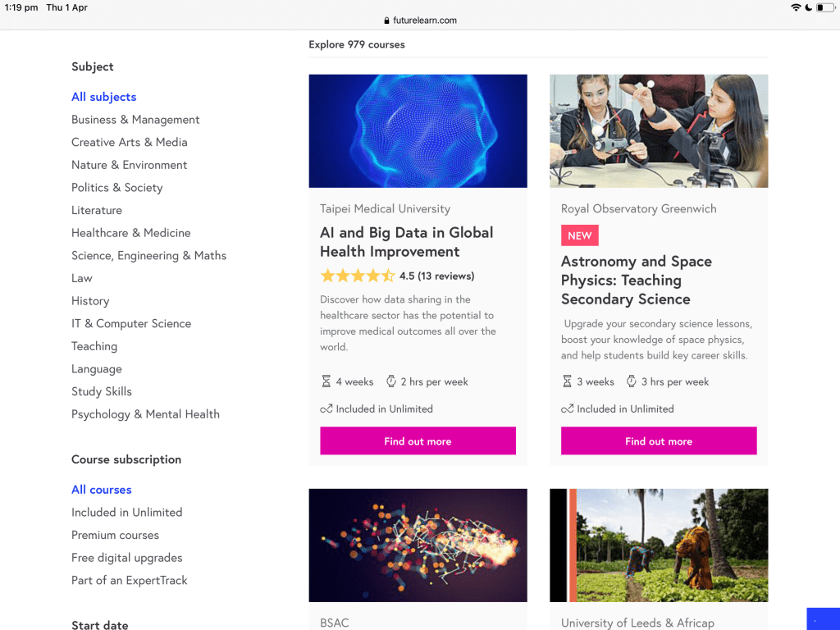Tap the Wi-Fi status icon
Viewport: 840px width, 630px height.
[x=795, y=7]
